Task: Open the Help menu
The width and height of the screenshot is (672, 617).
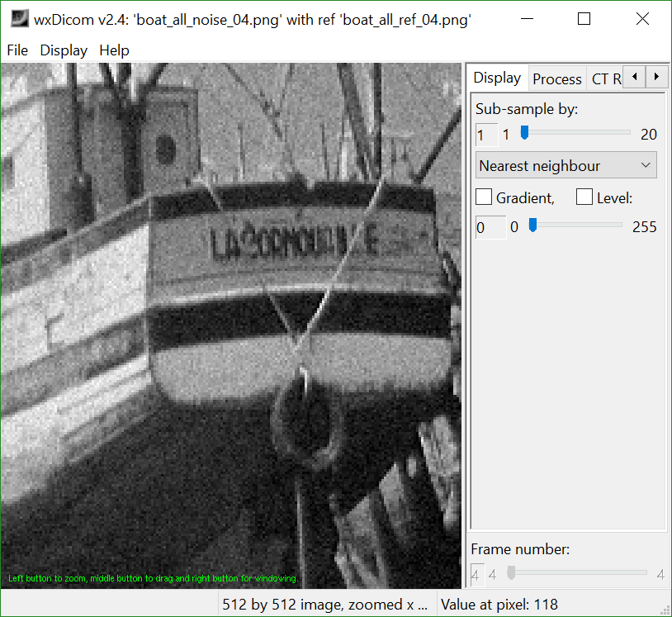Action: pos(114,50)
